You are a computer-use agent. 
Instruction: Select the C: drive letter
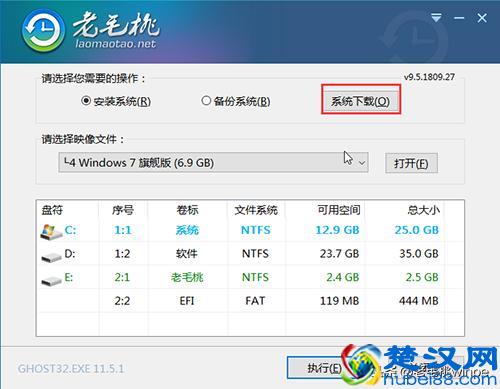pyautogui.click(x=70, y=230)
